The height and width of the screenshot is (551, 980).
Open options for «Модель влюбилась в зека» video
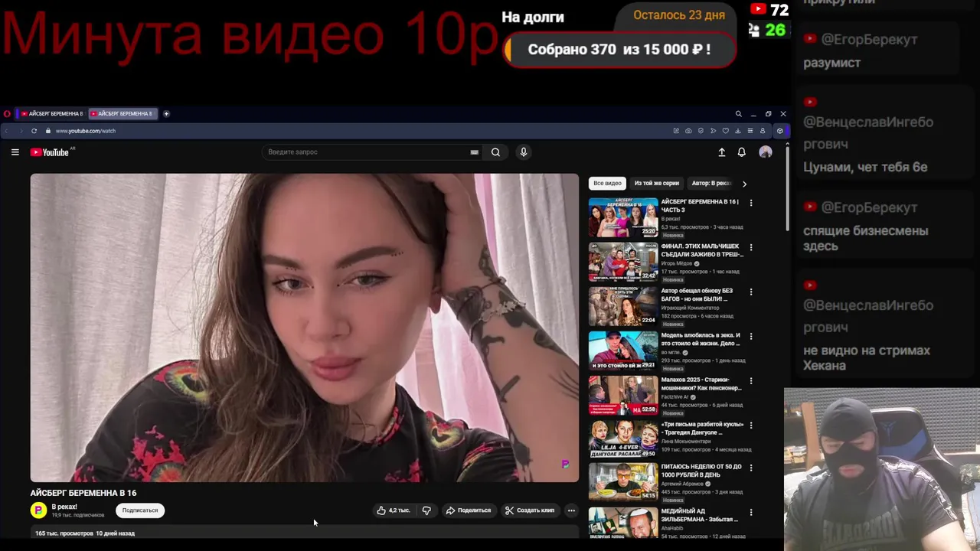point(751,336)
